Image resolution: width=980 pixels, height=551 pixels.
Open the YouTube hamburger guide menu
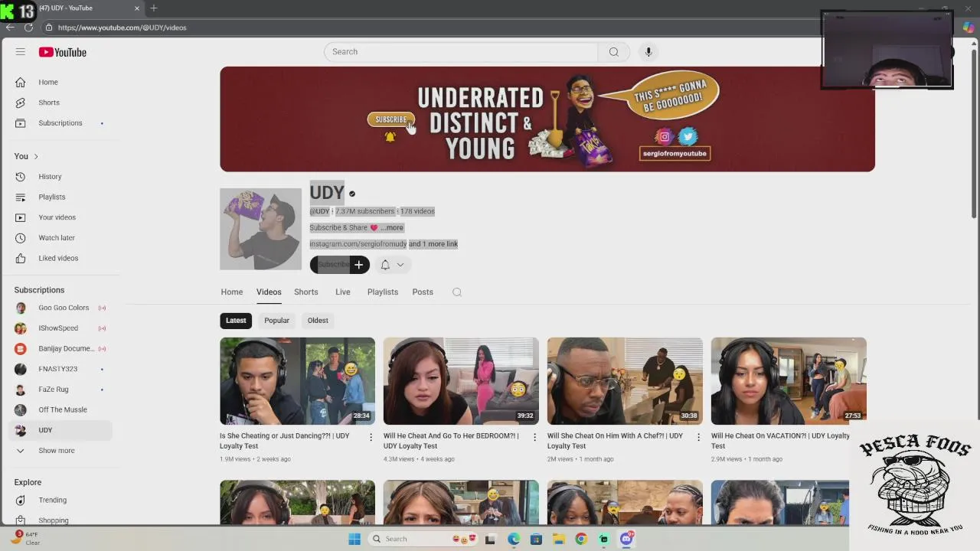click(x=21, y=52)
